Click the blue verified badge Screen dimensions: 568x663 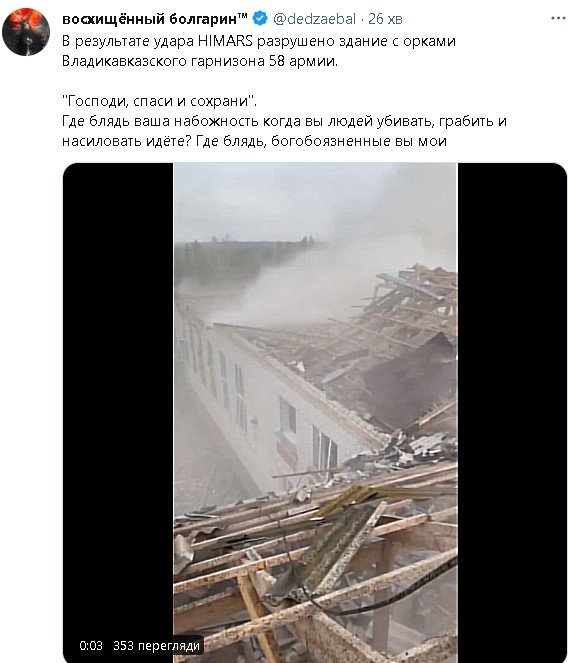pos(260,19)
